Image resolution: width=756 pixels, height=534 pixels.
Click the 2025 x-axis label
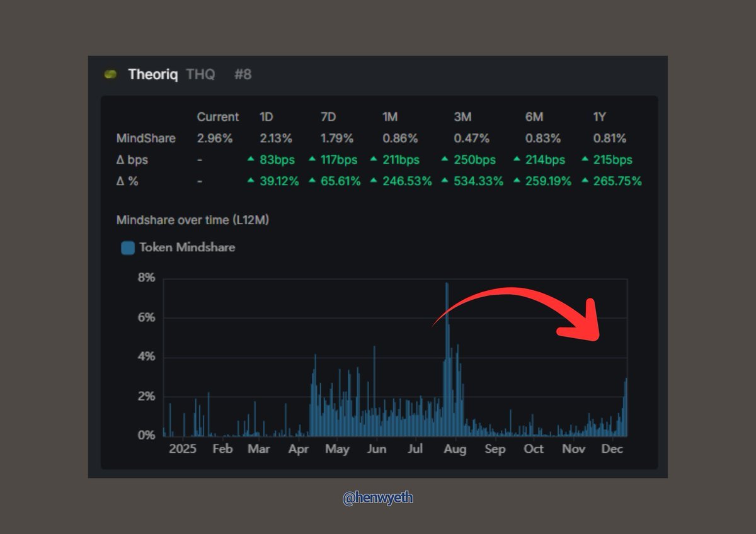coord(183,449)
